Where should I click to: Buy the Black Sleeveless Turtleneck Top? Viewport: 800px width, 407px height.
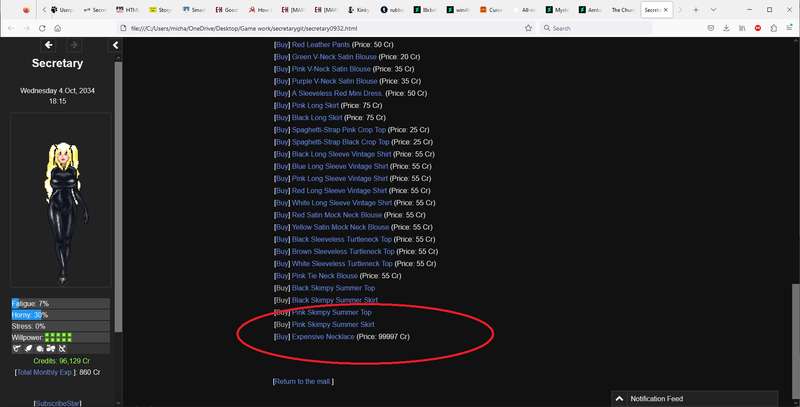click(x=282, y=239)
